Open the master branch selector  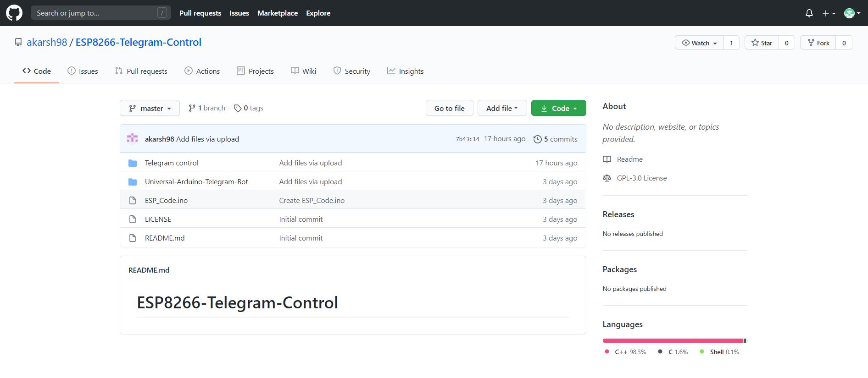(x=150, y=108)
